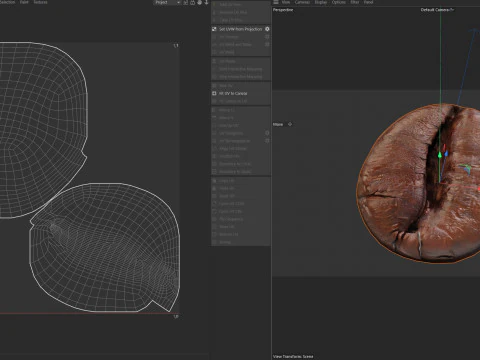This screenshot has width=480, height=360.
Task: Click the down arrow icon right of Project dropdown
Action: 206,2
